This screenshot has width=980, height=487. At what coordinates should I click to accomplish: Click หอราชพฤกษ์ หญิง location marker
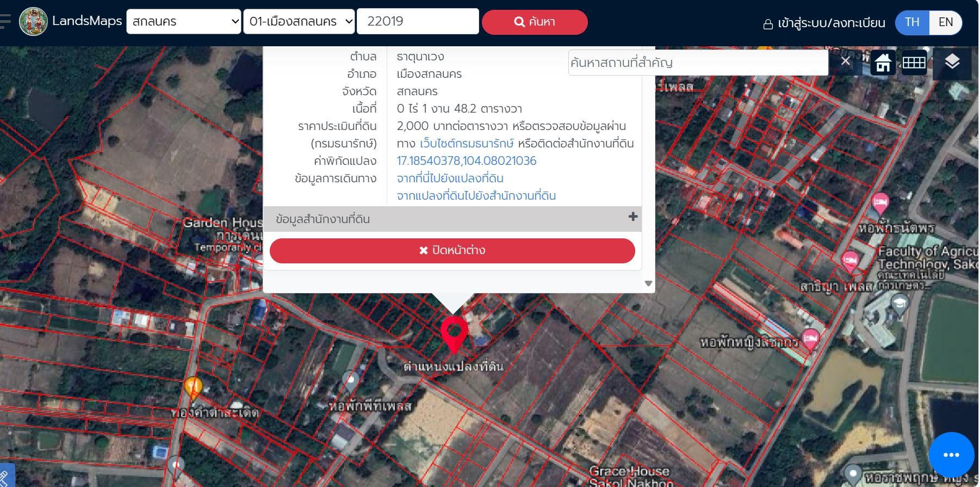click(x=853, y=475)
